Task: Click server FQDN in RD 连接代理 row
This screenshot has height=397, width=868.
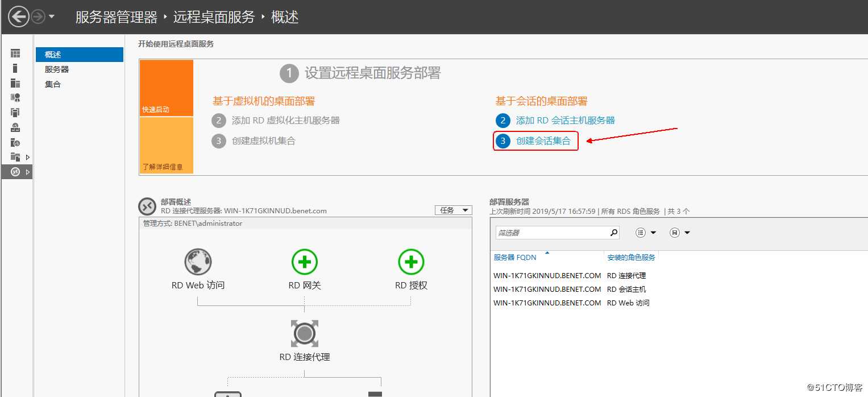Action: tap(547, 276)
